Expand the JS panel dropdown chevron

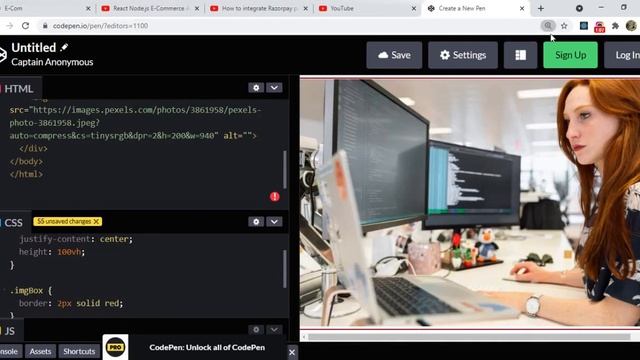(x=274, y=330)
